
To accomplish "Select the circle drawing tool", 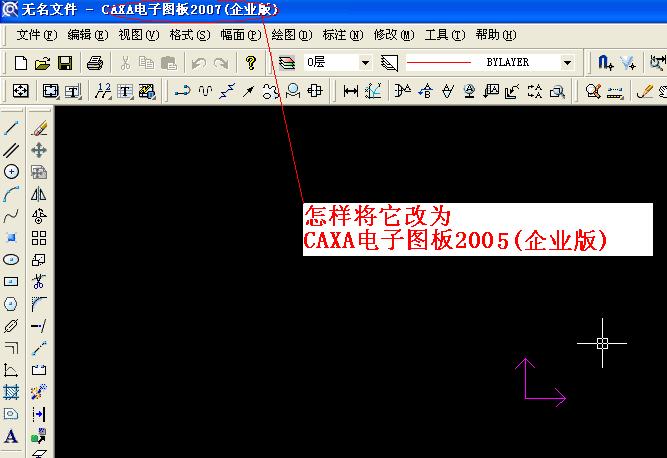I will (x=11, y=172).
